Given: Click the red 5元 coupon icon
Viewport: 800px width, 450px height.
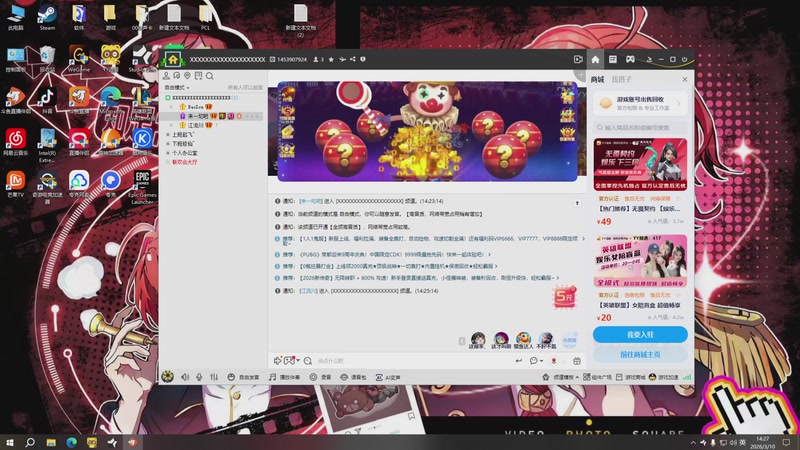Looking at the screenshot, I should tap(565, 296).
